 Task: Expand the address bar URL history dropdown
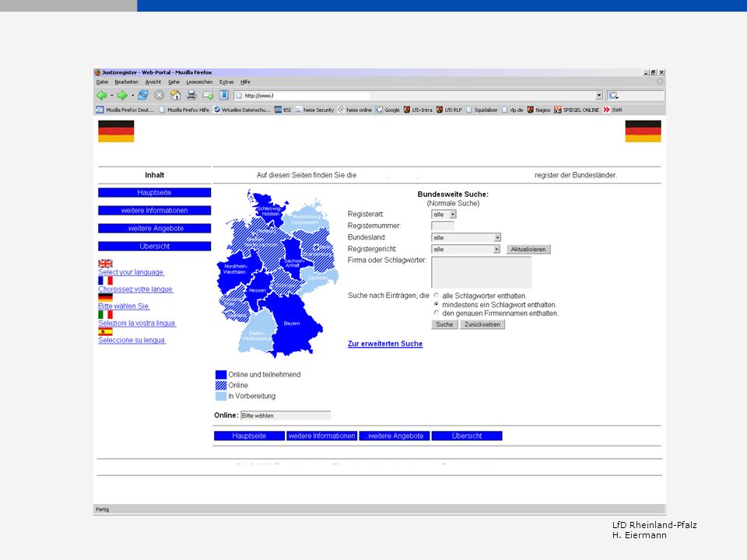pos(599,95)
